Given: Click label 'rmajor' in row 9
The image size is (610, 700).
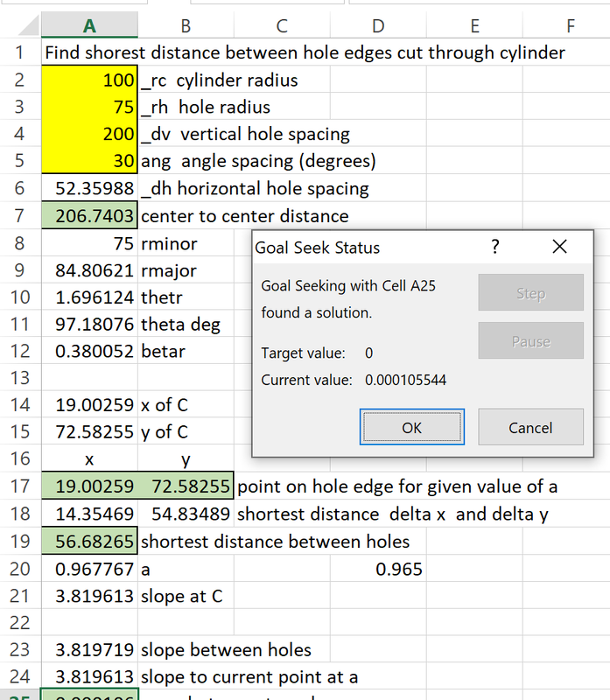Looking at the screenshot, I should tap(169, 270).
